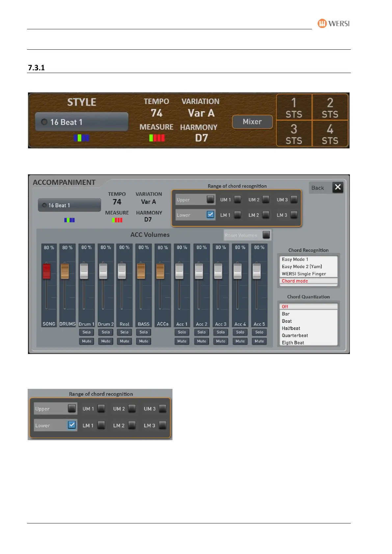Click the ACCs volume fader
The width and height of the screenshot is (392, 554).
[160, 271]
